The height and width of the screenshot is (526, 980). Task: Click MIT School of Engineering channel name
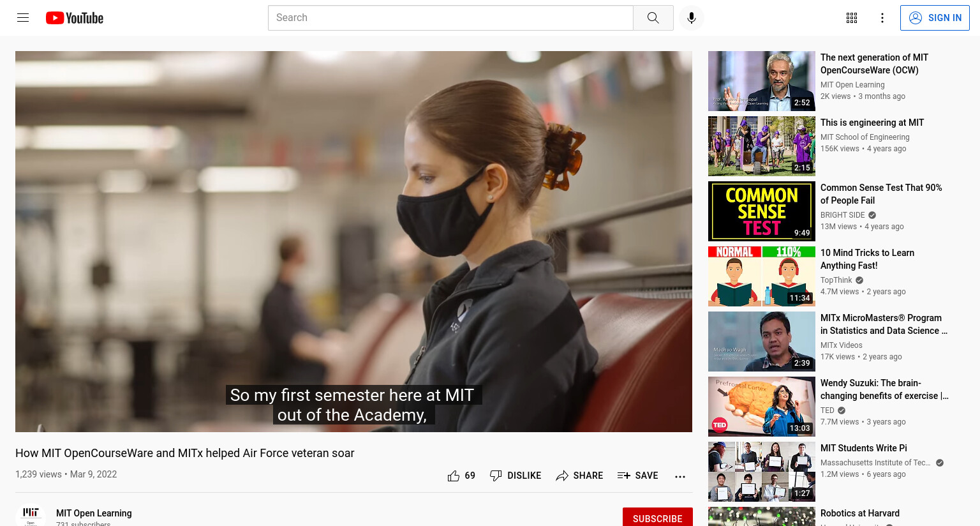click(x=865, y=137)
